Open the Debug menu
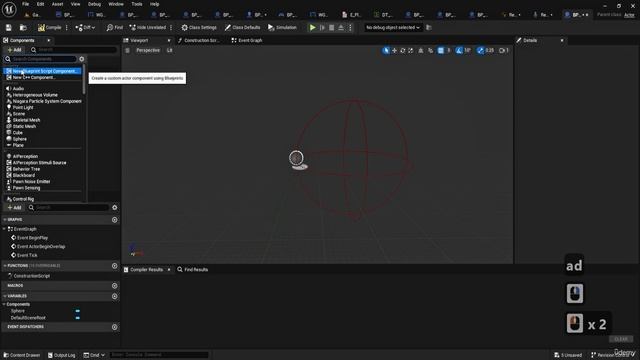Image resolution: width=640 pixels, height=360 pixels. (94, 4)
